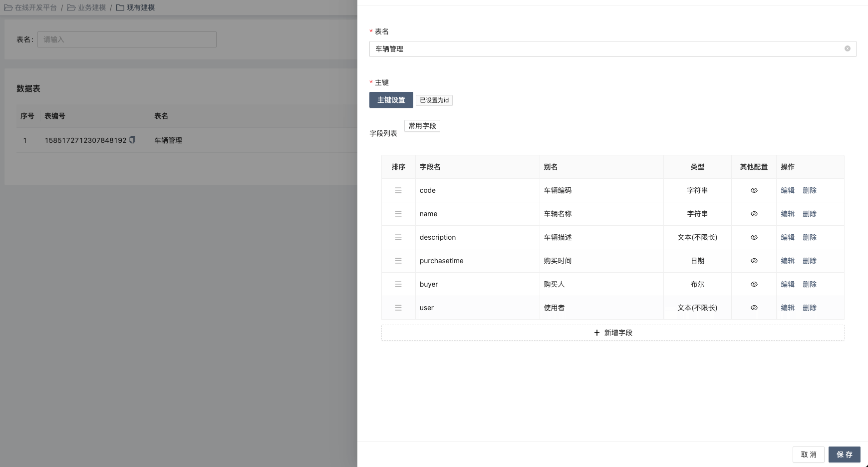This screenshot has width=868, height=467.
Task: Open the 业务建模 breadcrumb item
Action: coord(86,7)
